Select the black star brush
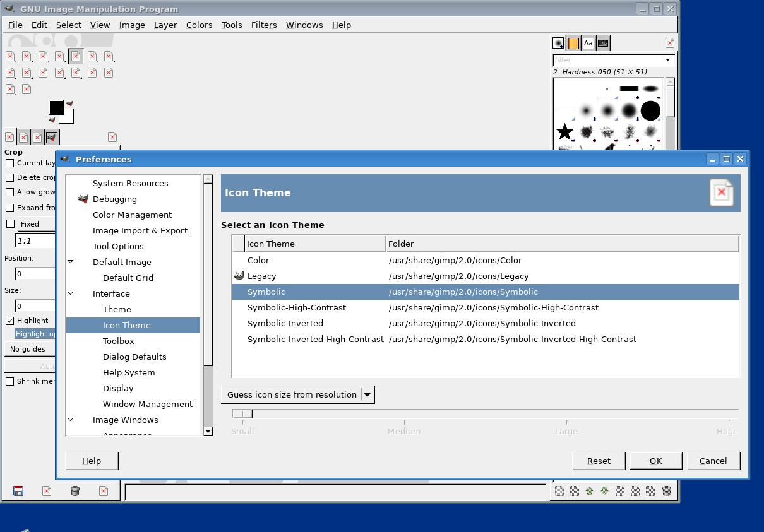Screen dimensions: 764x532 pos(564,132)
